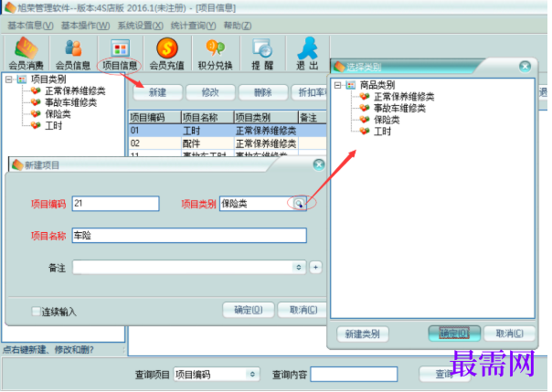This screenshot has width=552, height=392.
Task: Collapse the 项目类别 tree root
Action: [9, 79]
